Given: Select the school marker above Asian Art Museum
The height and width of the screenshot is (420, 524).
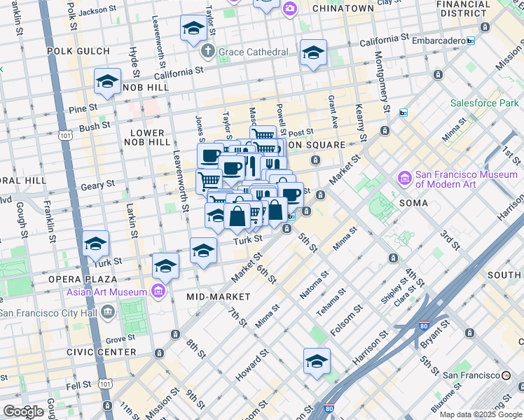Looking at the screenshot, I should 165,266.
